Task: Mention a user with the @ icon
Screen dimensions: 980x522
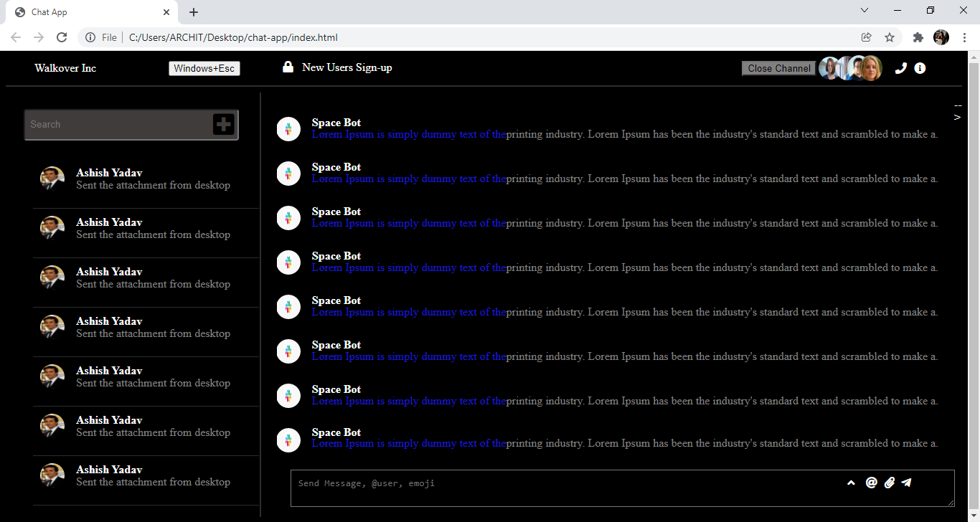Action: coord(870,483)
